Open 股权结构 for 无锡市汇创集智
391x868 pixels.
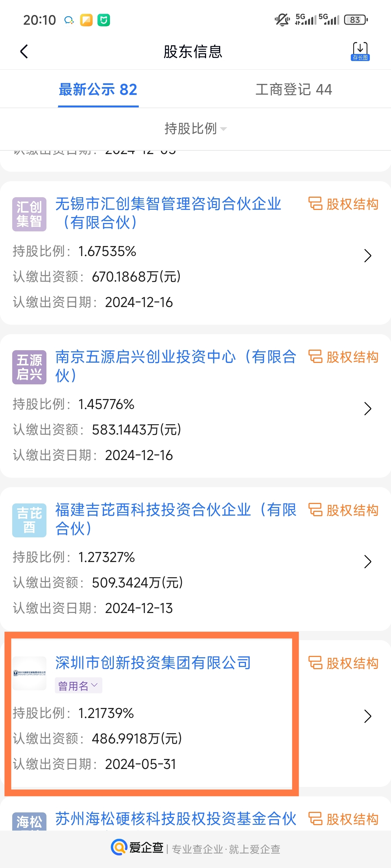coord(343,204)
